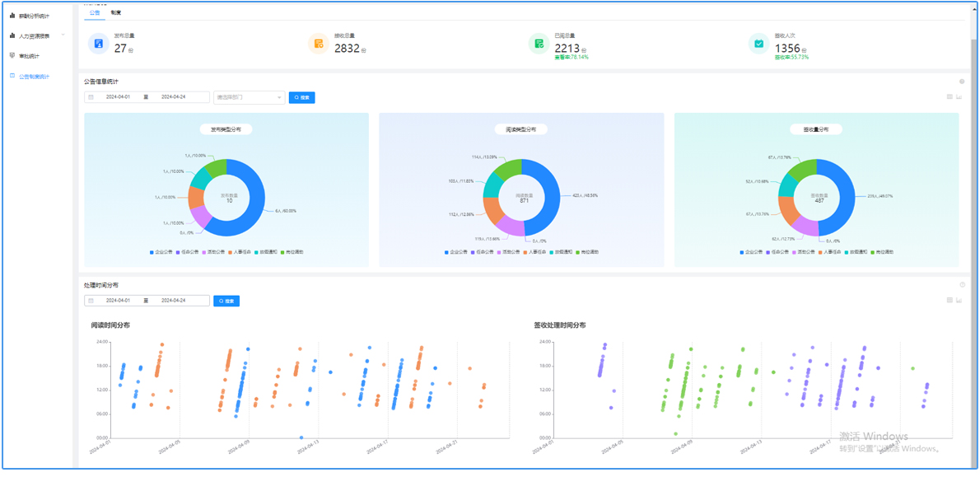Toggle 企业公告 legend in 发布类型分布 chart
Viewport: 980px width, 477px height.
tap(161, 252)
